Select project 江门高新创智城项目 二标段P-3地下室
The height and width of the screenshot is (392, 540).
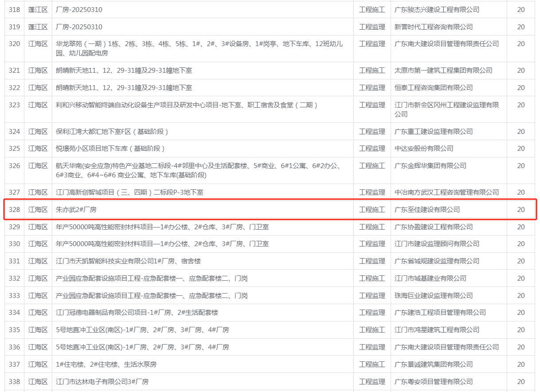(129, 192)
